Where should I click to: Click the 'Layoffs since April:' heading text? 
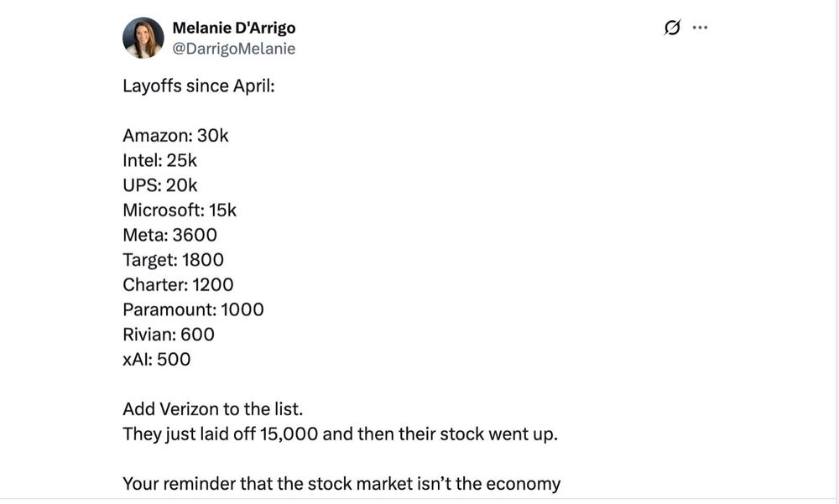(198, 86)
